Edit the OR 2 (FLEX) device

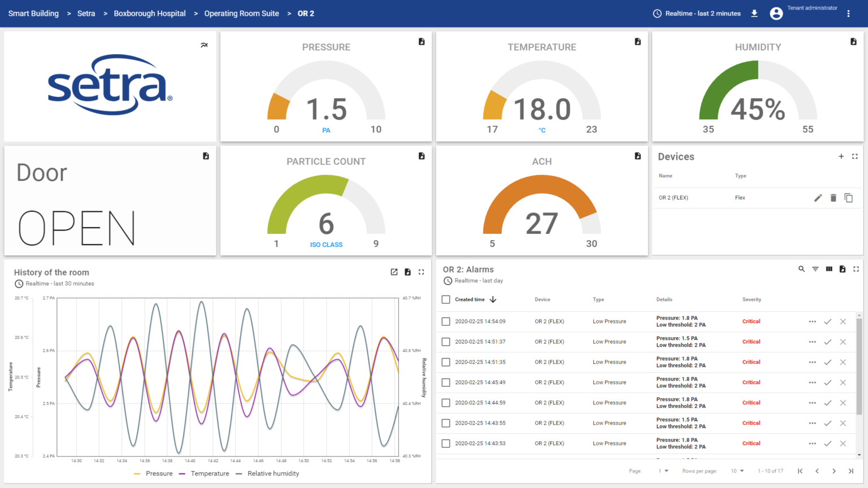pos(818,198)
